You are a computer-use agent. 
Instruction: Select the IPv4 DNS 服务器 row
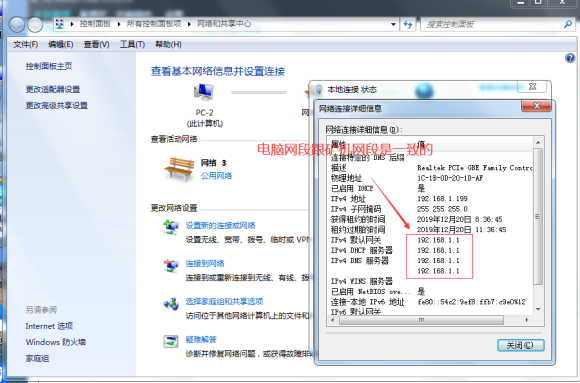[431, 261]
